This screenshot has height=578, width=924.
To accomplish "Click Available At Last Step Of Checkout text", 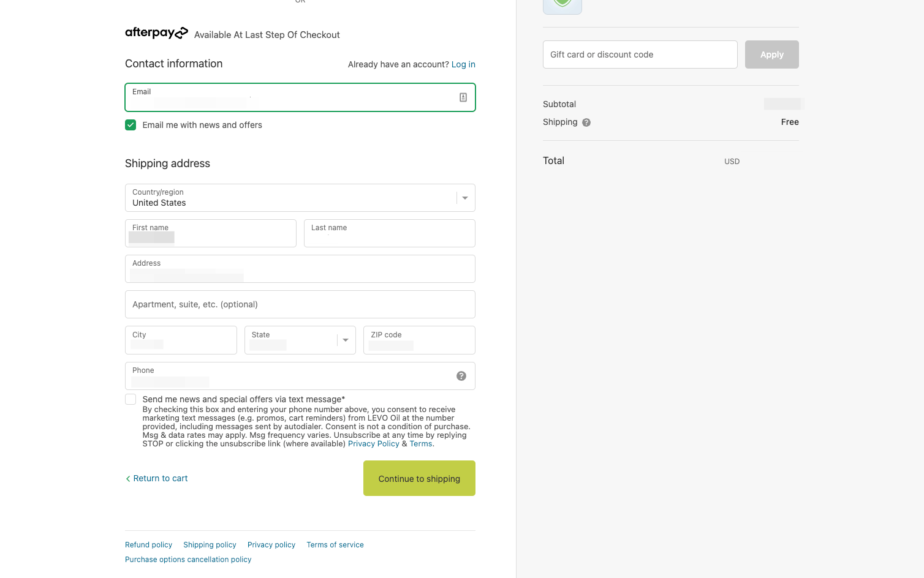I will (x=267, y=35).
